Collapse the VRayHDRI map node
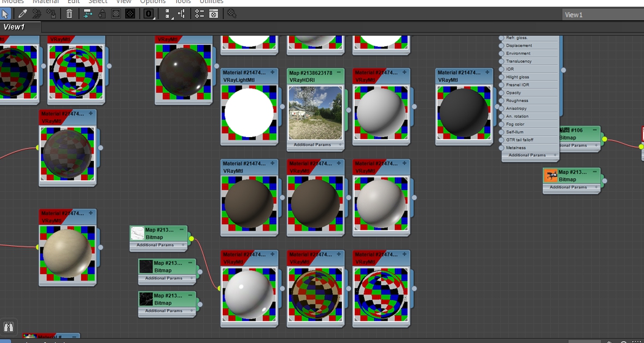Image resolution: width=644 pixels, height=343 pixels. pyautogui.click(x=338, y=73)
